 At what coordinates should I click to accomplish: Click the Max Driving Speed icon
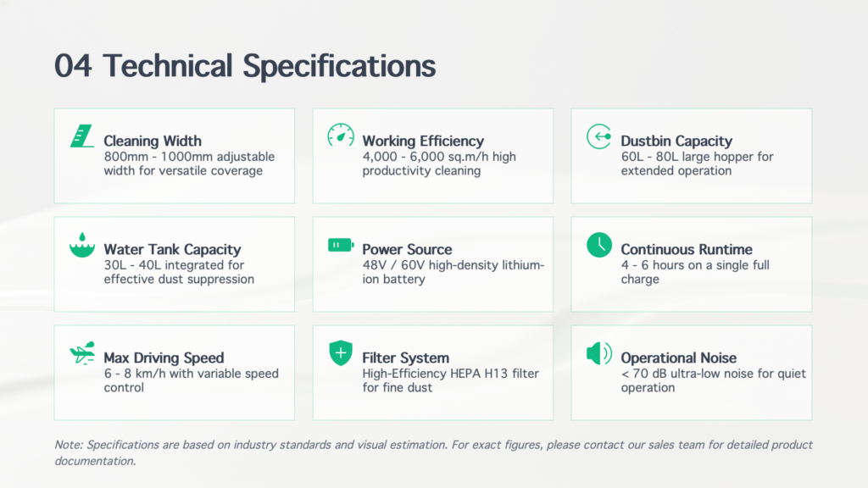82,353
